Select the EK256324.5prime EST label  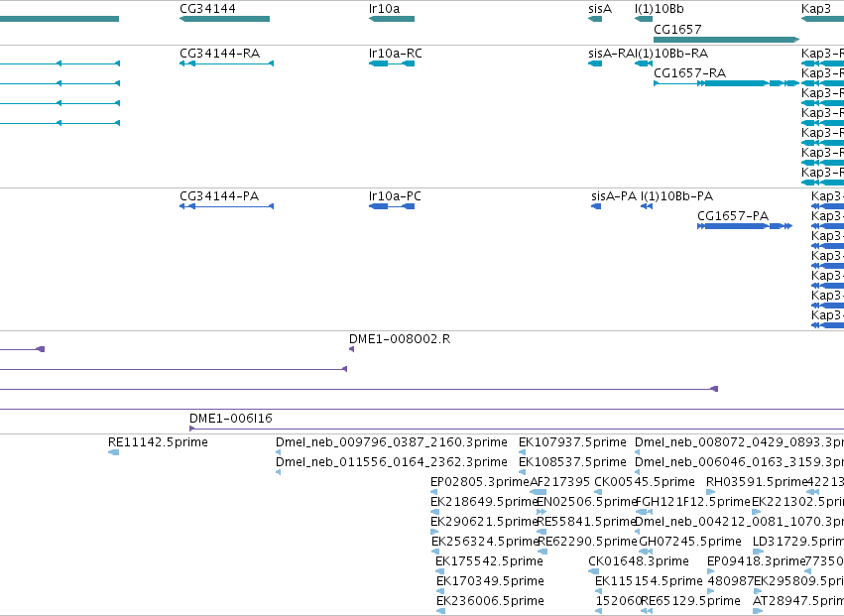pyautogui.click(x=485, y=542)
